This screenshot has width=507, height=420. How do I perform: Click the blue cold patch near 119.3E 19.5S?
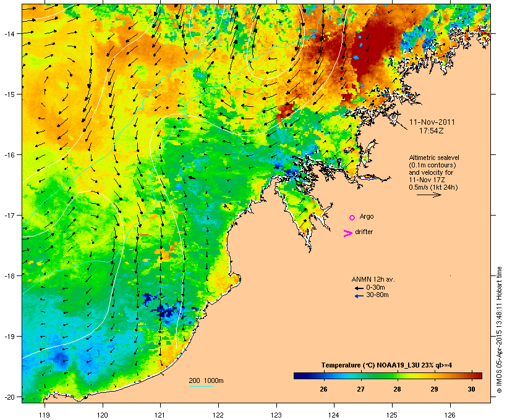pyautogui.click(x=61, y=358)
